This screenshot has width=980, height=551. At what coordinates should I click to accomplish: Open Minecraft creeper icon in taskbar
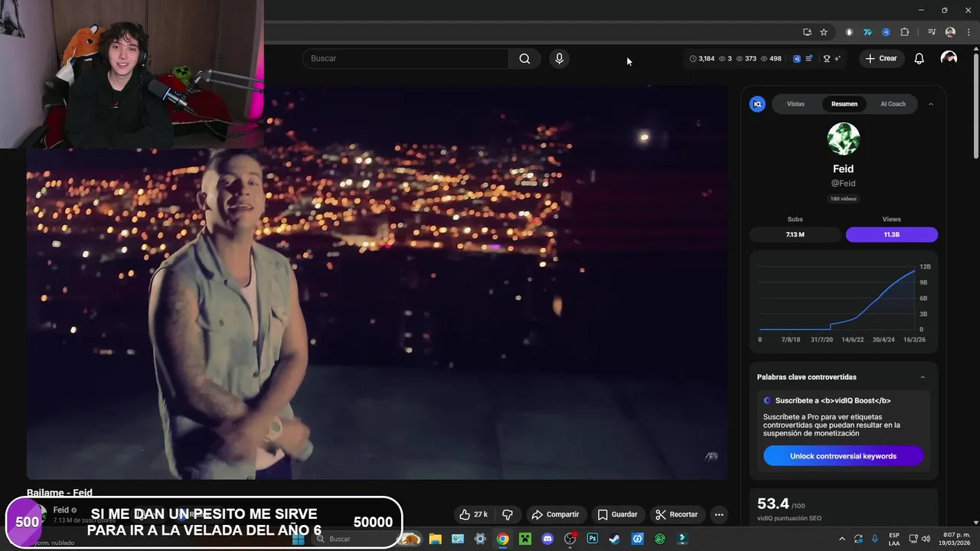click(x=525, y=539)
